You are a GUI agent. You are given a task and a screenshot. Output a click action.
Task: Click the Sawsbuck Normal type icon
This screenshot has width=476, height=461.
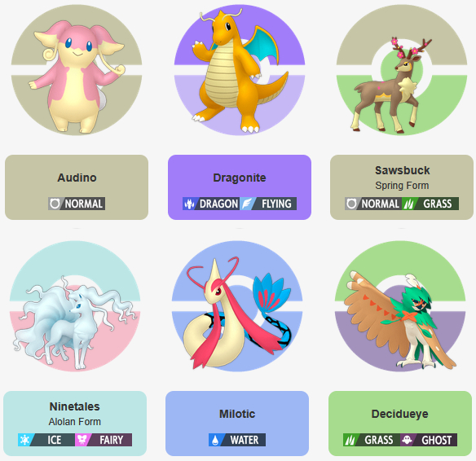(x=351, y=204)
